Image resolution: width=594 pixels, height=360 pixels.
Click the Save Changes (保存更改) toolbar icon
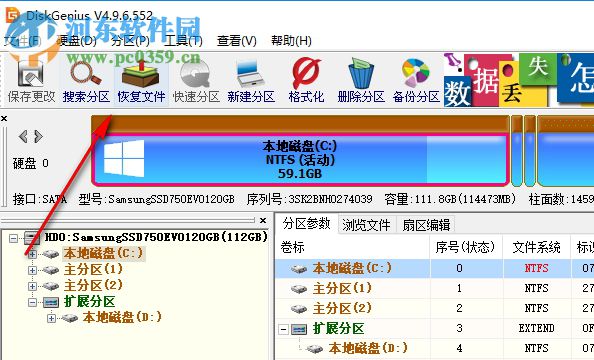(x=31, y=81)
